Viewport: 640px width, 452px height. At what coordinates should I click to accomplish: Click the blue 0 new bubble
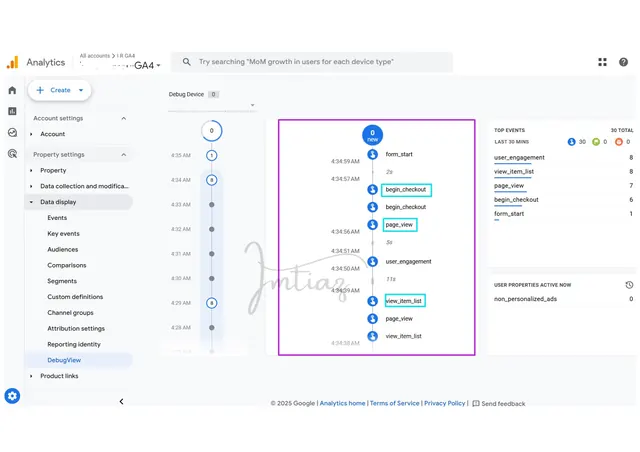click(x=372, y=135)
